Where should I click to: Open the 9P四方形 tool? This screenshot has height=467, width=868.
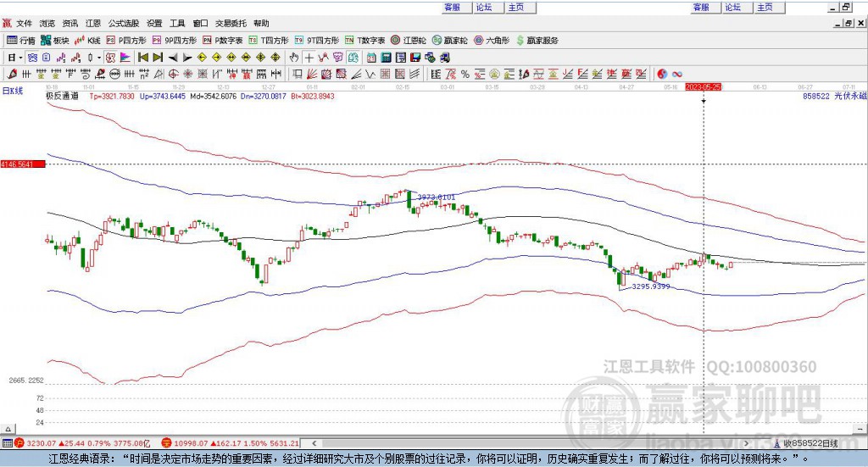(175, 41)
